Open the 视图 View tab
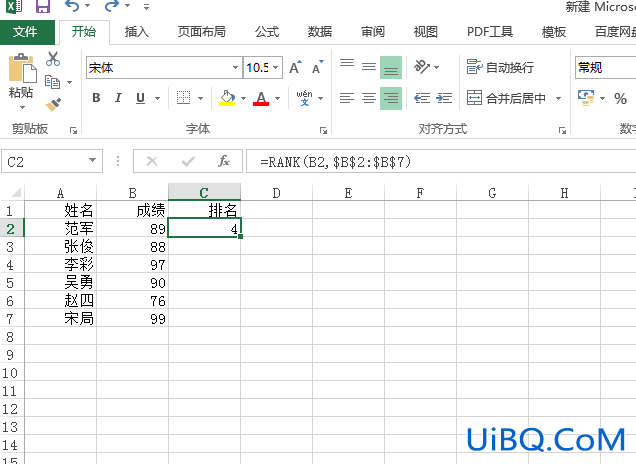This screenshot has height=464, width=636. click(425, 32)
